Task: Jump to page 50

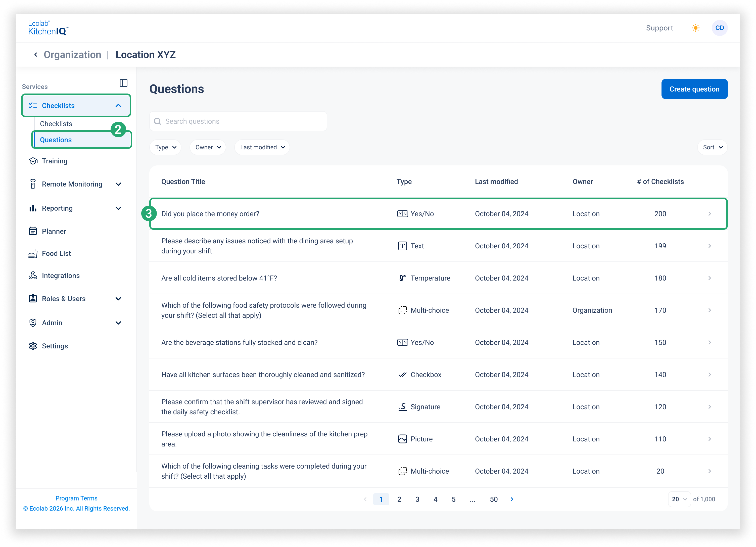Action: tap(494, 499)
